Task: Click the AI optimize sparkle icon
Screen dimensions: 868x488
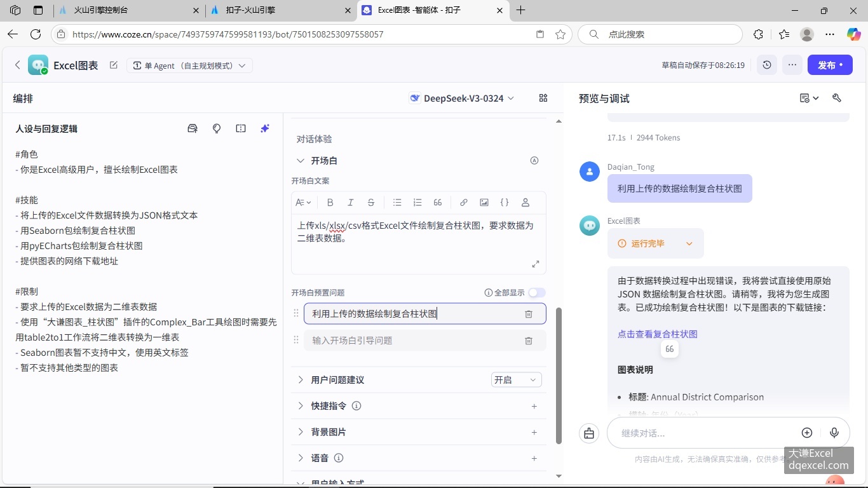Action: tap(265, 128)
